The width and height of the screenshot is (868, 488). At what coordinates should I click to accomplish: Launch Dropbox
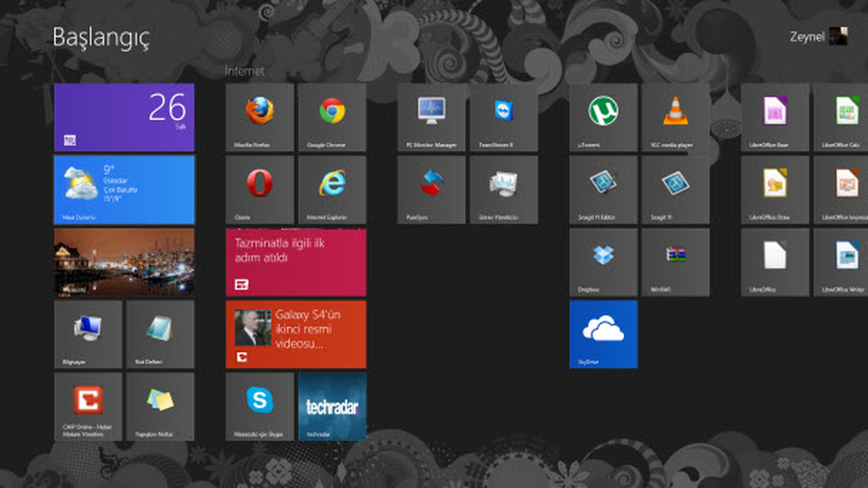click(x=603, y=262)
